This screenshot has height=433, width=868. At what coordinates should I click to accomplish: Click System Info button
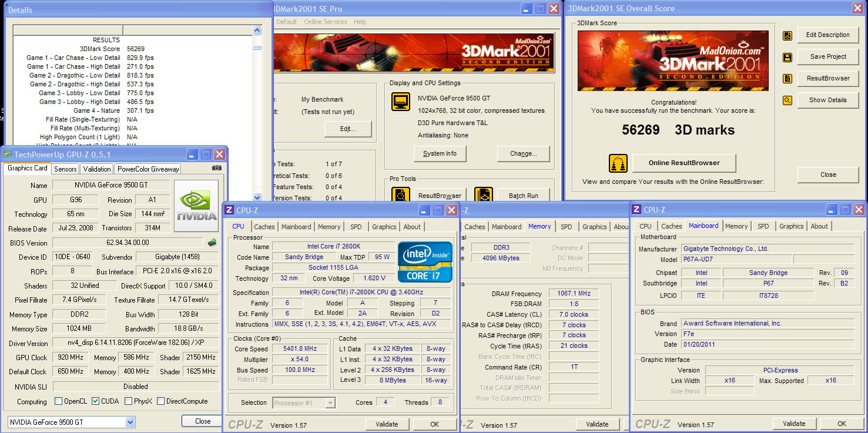tap(440, 154)
